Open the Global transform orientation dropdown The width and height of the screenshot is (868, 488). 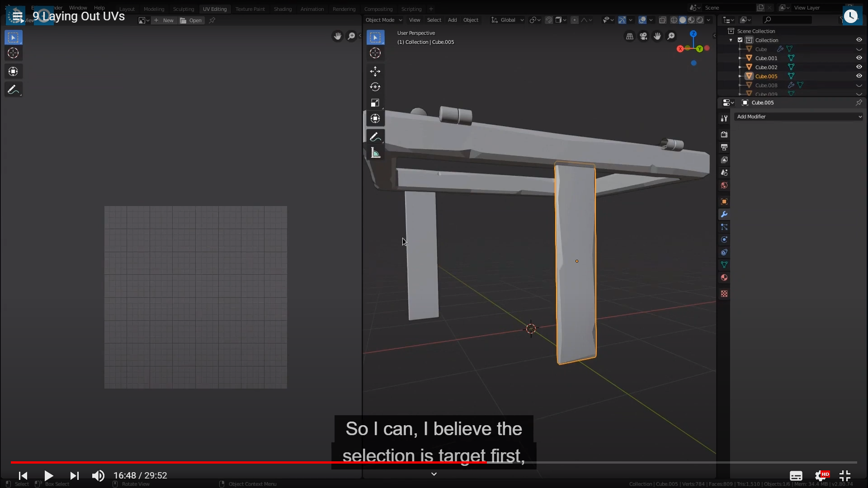507,20
